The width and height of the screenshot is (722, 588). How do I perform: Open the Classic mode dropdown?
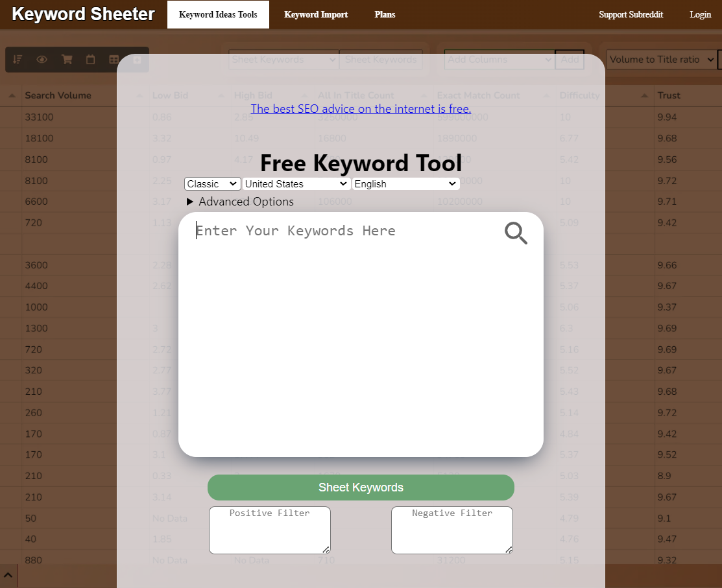pyautogui.click(x=212, y=184)
